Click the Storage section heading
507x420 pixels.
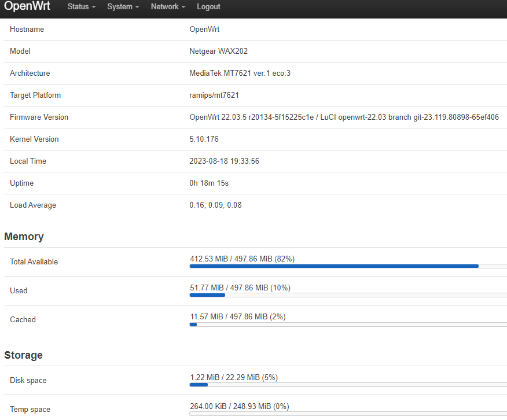tap(23, 355)
